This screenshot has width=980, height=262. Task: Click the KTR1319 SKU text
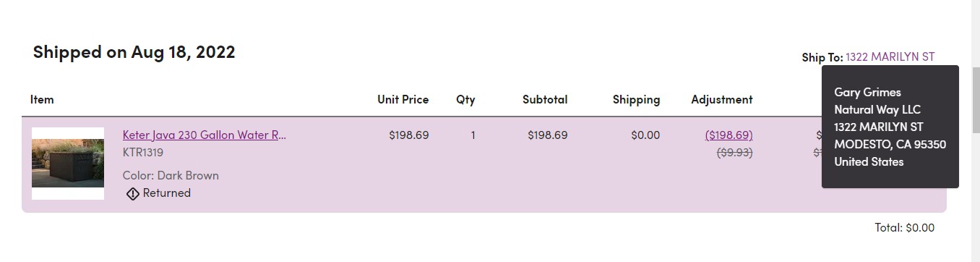point(143,153)
